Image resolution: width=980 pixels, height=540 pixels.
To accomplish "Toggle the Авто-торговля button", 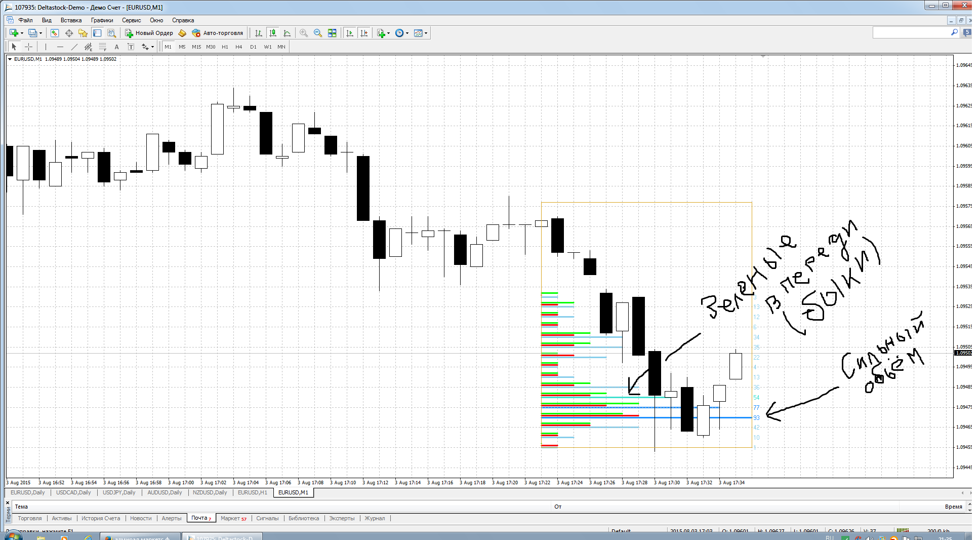I will point(218,33).
